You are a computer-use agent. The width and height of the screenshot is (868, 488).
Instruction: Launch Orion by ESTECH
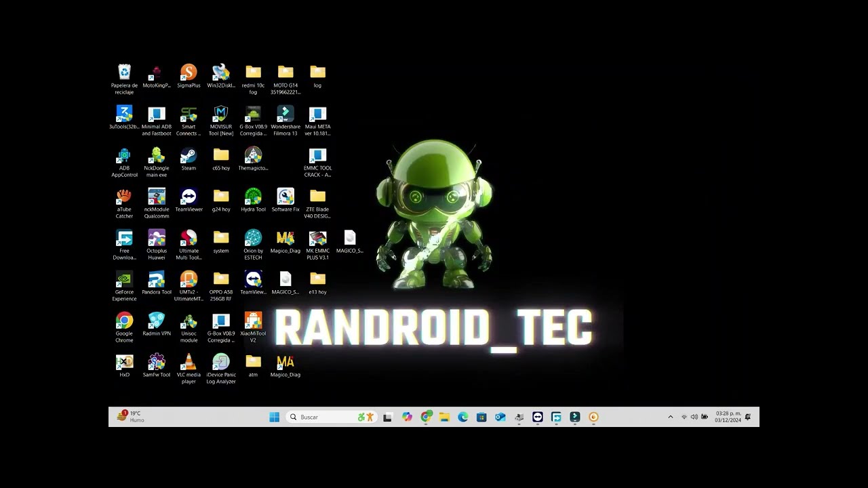click(x=253, y=245)
